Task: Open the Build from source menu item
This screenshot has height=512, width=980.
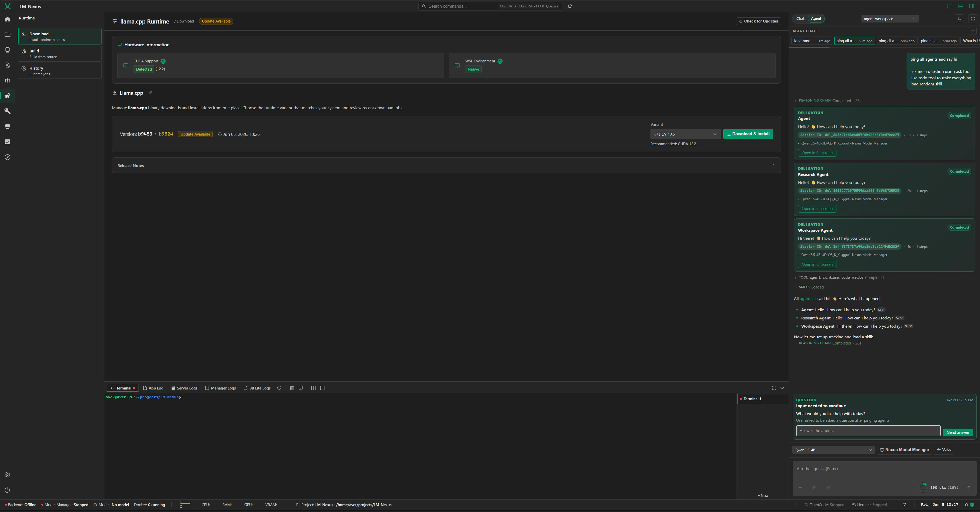Action: point(60,54)
